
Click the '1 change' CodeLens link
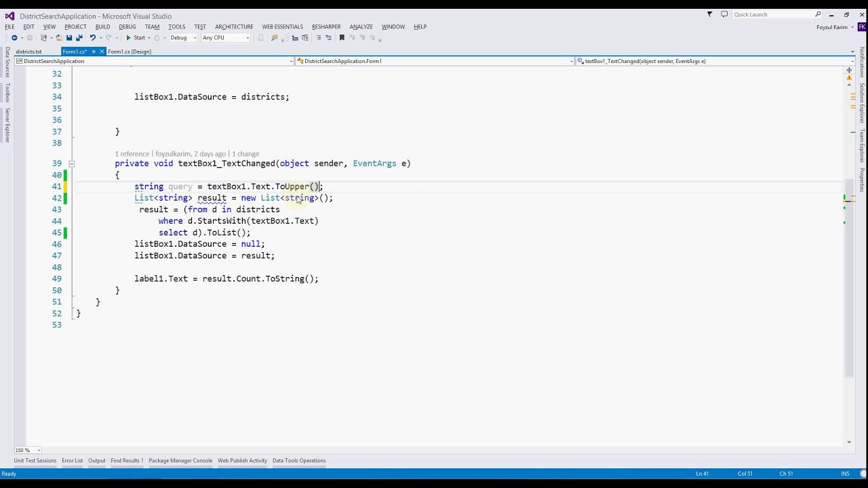point(245,154)
